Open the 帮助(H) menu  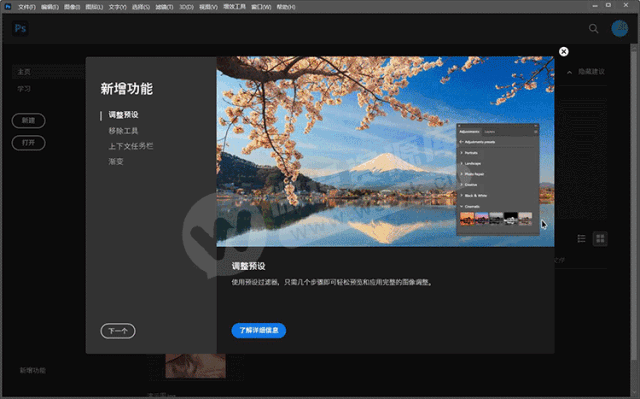[286, 7]
